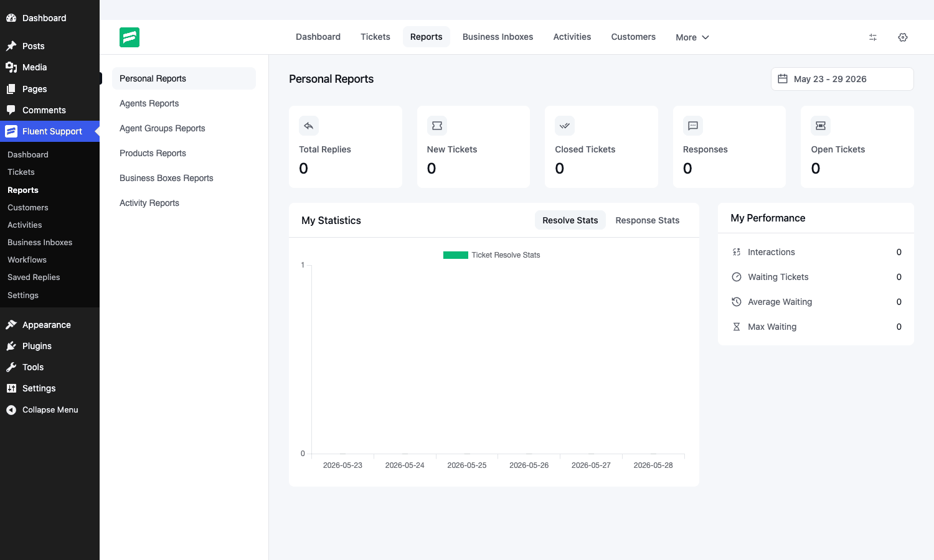This screenshot has width=934, height=560.
Task: Click the Appearance paintbrush icon
Action: click(11, 325)
